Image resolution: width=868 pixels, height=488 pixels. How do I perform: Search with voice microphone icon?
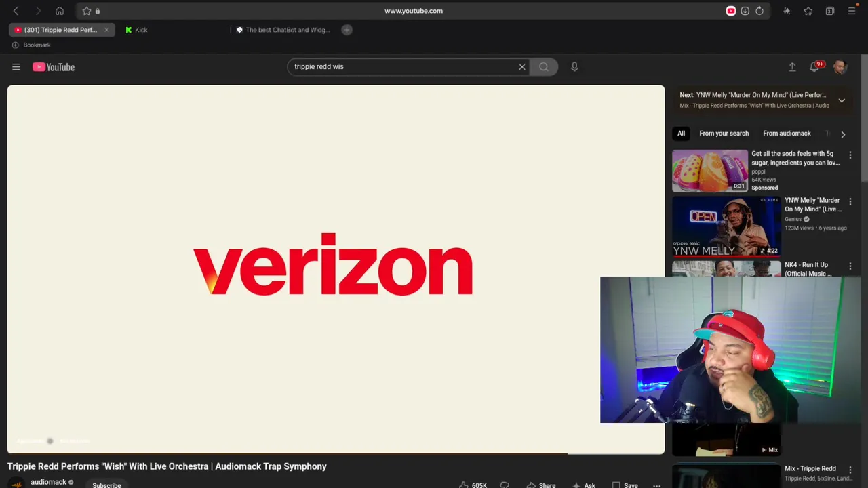pyautogui.click(x=574, y=66)
